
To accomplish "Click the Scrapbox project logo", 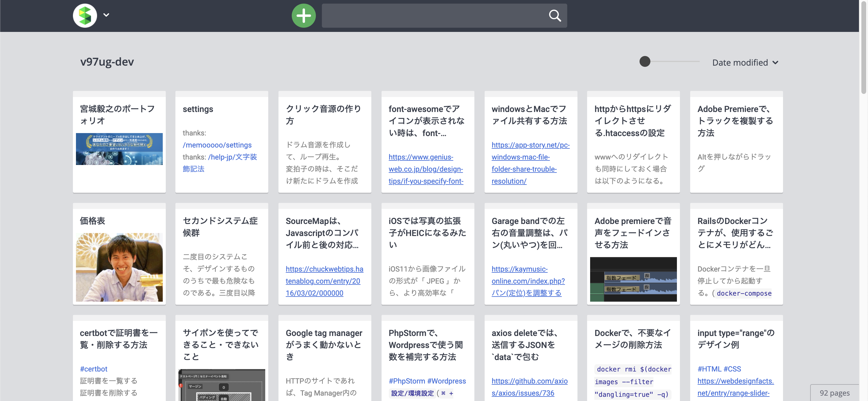I will pos(85,15).
